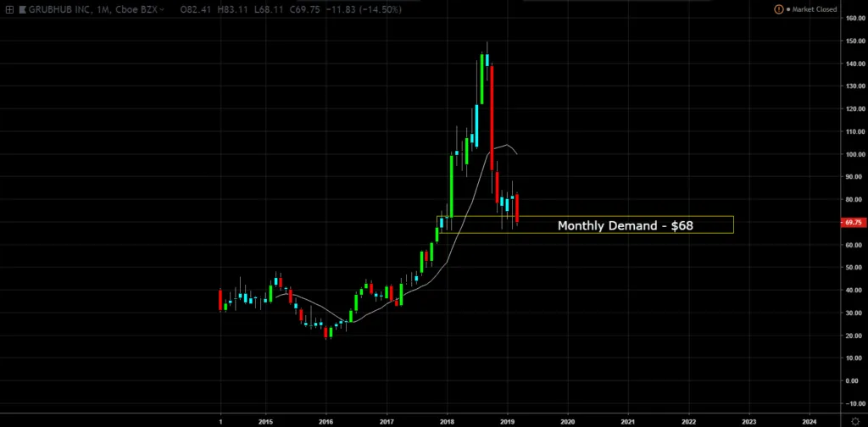The width and height of the screenshot is (868, 427).
Task: Click the 100.00 price axis label
Action: [x=854, y=154]
